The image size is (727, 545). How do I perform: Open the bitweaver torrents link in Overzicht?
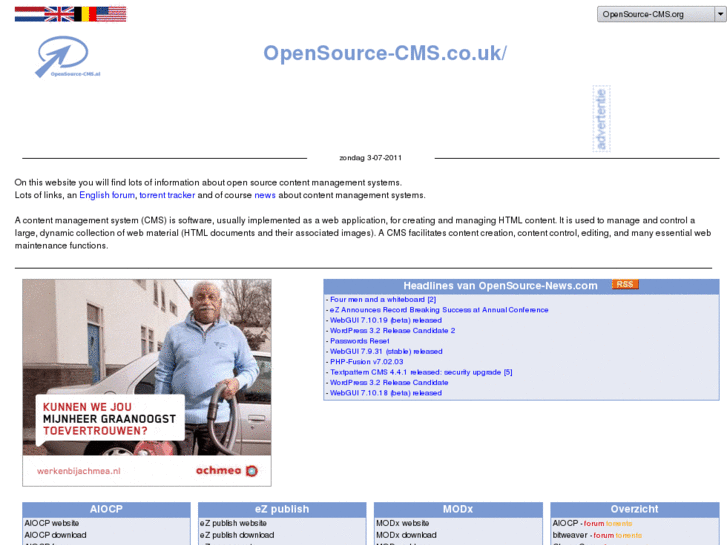tap(629, 535)
